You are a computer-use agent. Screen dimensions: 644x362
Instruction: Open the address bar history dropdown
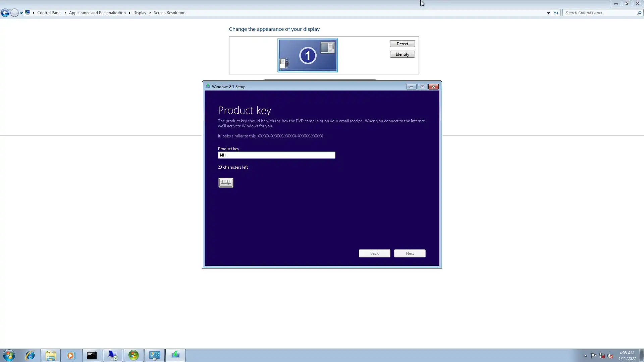pos(548,13)
